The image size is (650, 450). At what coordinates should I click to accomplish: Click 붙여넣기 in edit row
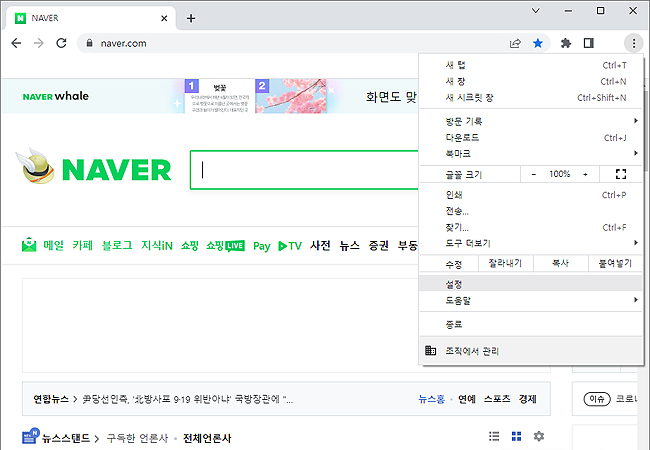point(615,264)
